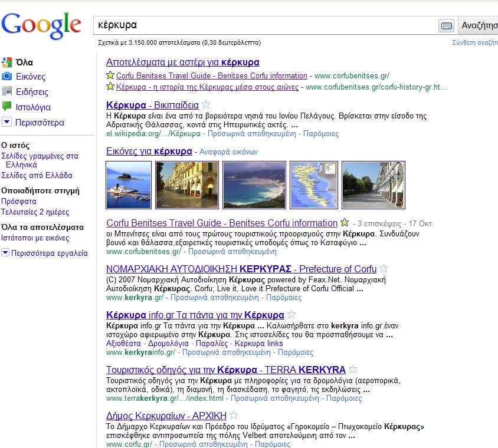
Task: Select the Εικόνες camera icon
Action: point(6,76)
